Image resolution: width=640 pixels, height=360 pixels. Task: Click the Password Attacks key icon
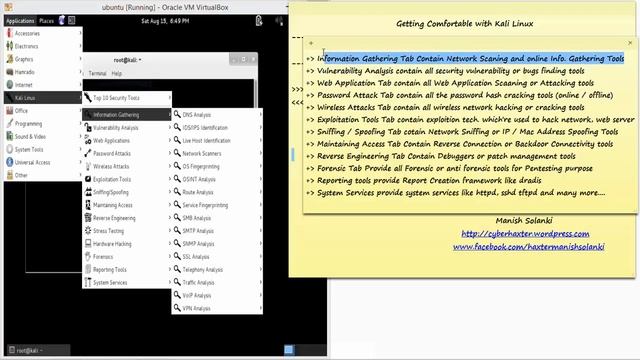(x=88, y=153)
